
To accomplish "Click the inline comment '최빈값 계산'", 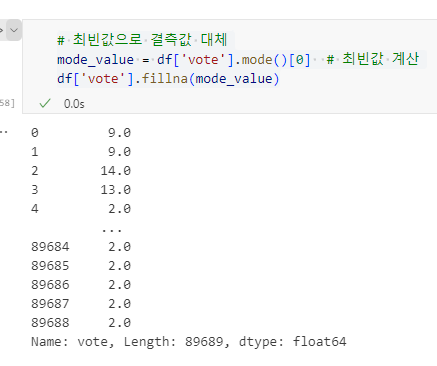I will pos(373,59).
